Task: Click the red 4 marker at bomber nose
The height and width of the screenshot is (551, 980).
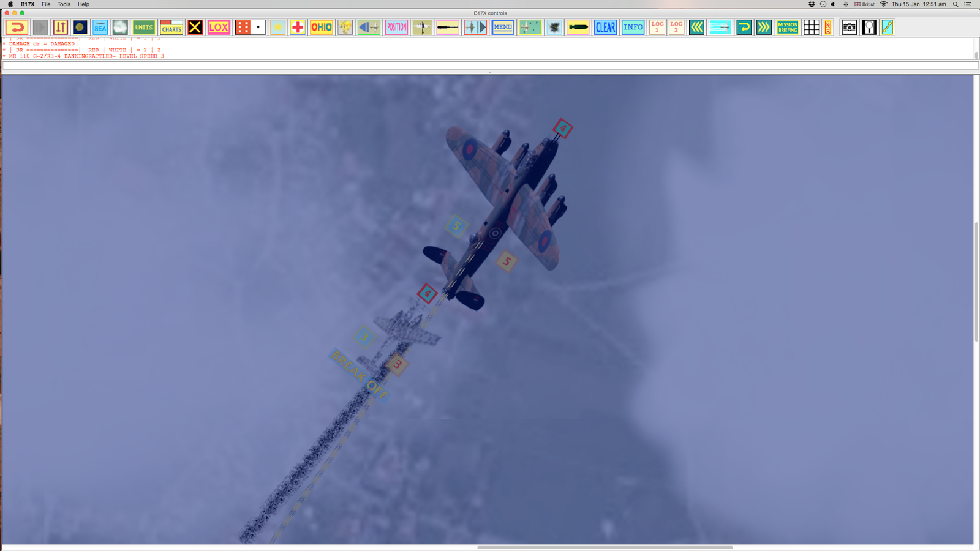Action: pyautogui.click(x=563, y=129)
